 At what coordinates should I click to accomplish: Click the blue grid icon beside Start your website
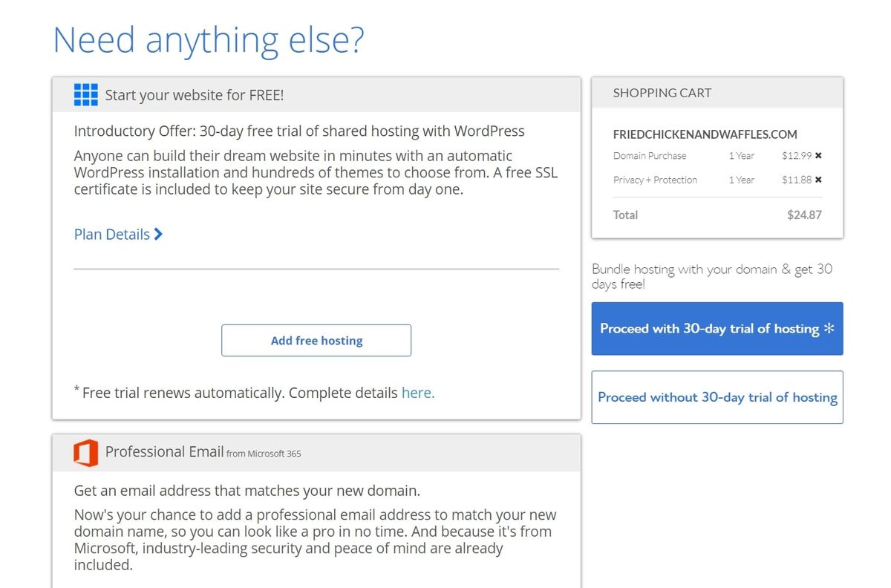click(x=85, y=95)
